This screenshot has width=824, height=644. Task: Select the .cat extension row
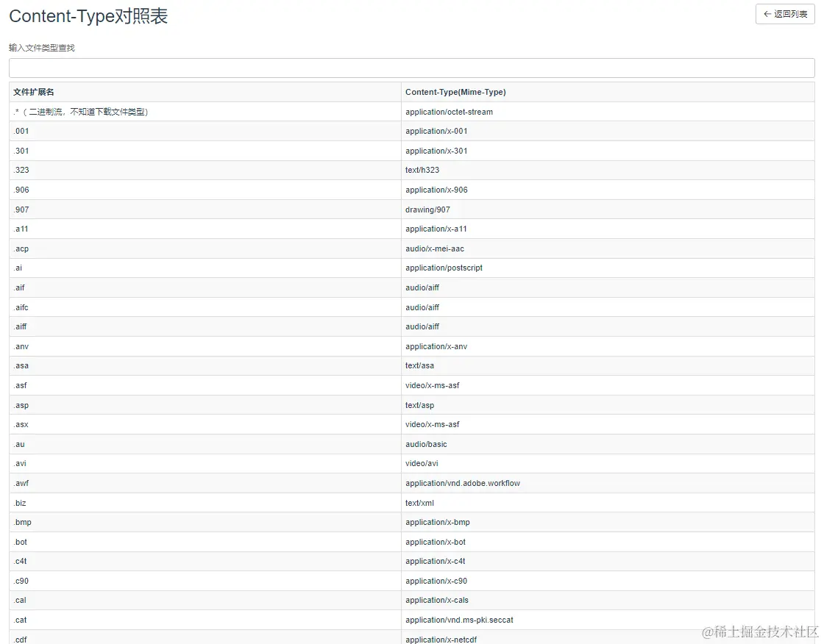(x=206, y=620)
